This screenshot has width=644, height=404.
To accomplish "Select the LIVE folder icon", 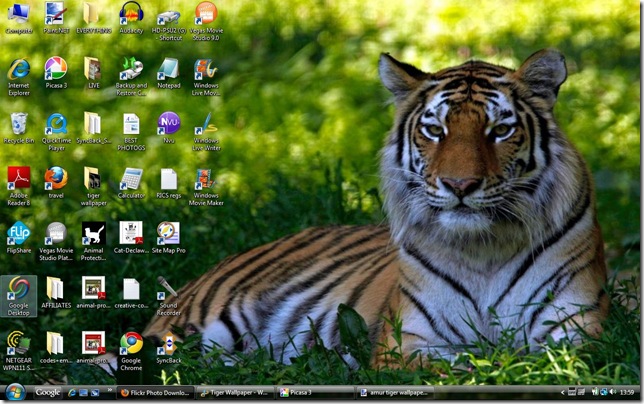I will point(94,73).
